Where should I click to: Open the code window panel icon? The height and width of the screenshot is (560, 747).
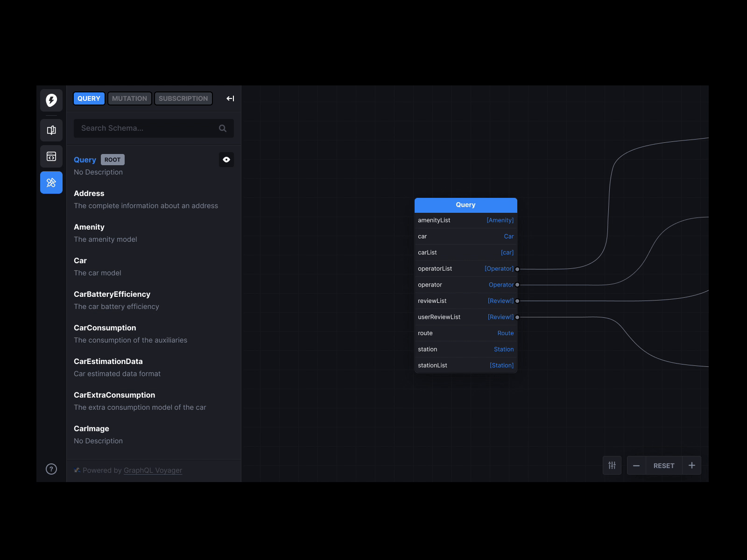click(51, 156)
